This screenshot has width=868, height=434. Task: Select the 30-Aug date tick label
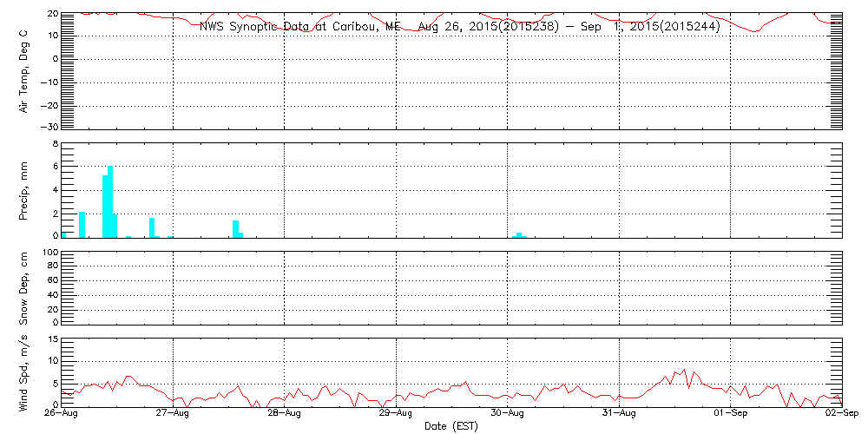(x=508, y=415)
